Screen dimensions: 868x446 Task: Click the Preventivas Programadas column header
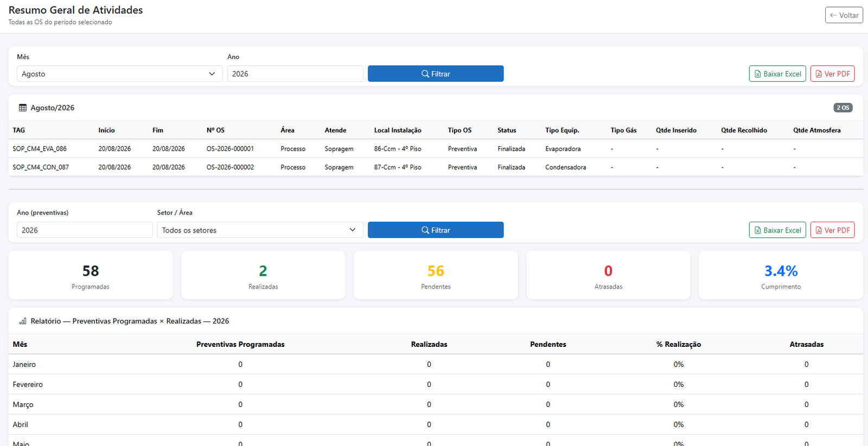tap(240, 344)
